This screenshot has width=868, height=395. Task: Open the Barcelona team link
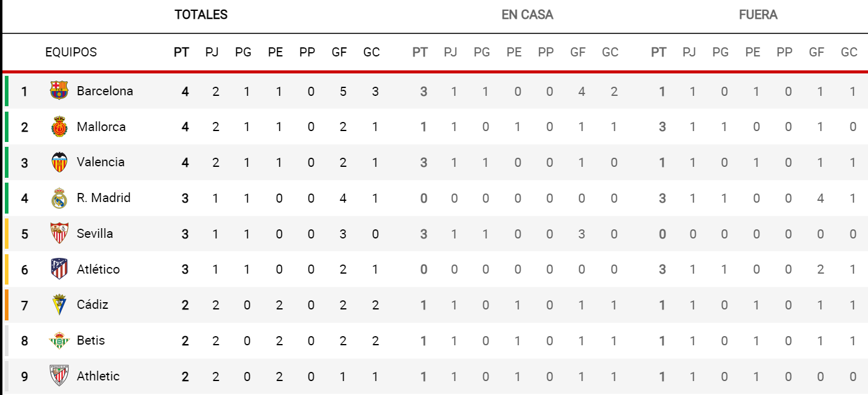click(x=105, y=91)
